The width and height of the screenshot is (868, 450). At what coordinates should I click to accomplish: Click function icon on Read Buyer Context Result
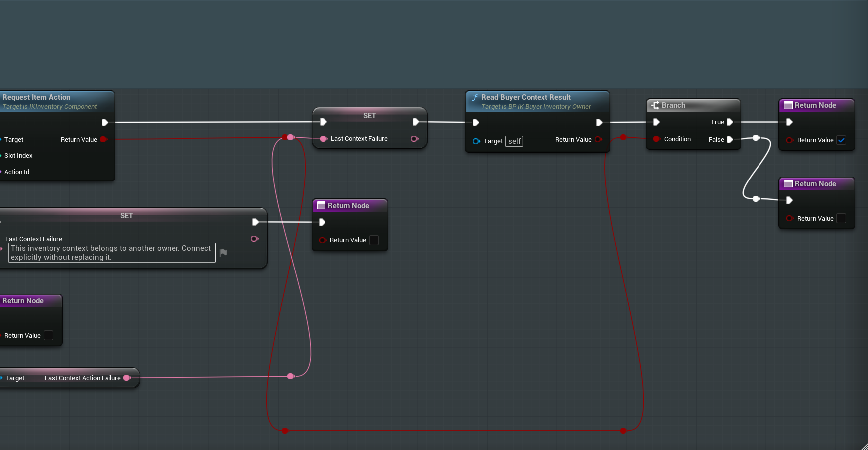[x=475, y=97]
